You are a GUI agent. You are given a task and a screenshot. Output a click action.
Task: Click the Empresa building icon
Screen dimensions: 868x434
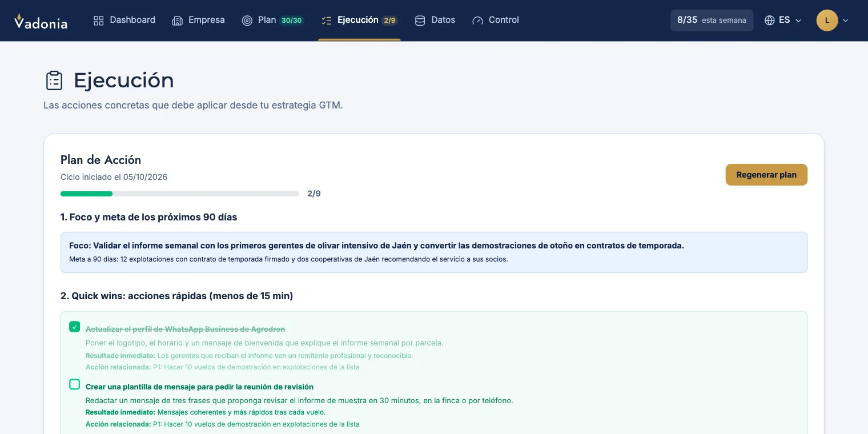tap(177, 21)
